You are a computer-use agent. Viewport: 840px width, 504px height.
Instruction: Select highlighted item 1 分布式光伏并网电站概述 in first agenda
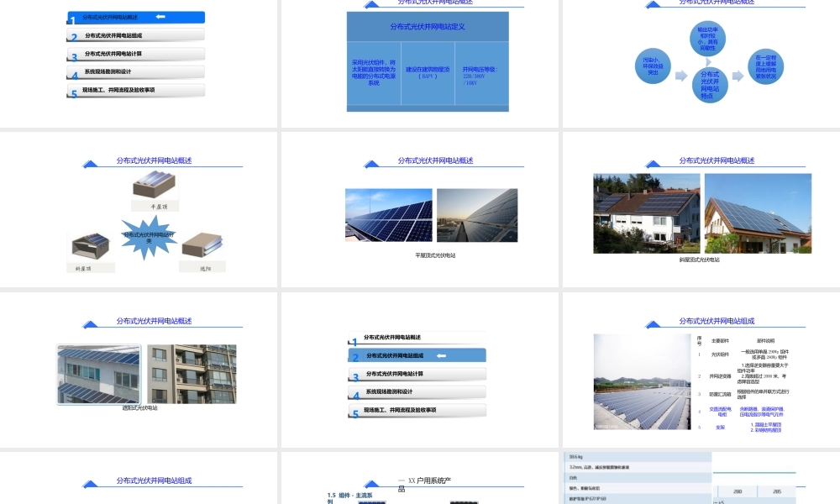click(136, 17)
